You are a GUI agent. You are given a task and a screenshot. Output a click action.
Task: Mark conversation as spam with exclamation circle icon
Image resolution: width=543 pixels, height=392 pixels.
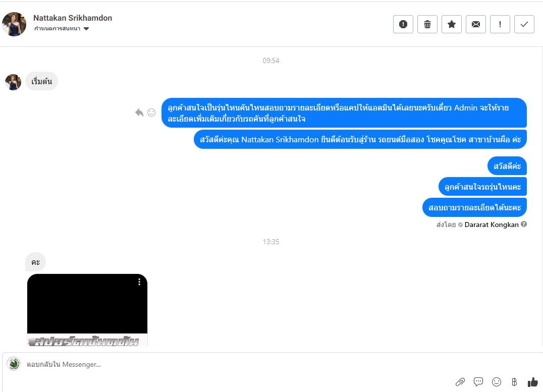coord(403,24)
